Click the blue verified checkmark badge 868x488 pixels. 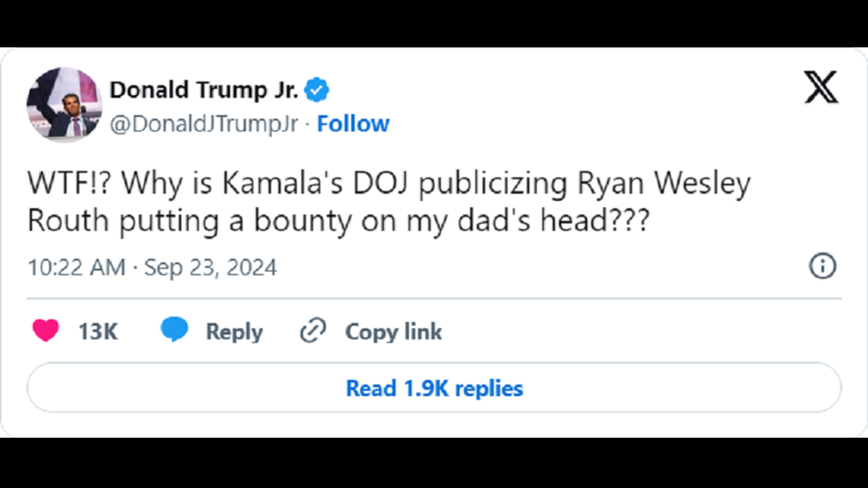(317, 89)
